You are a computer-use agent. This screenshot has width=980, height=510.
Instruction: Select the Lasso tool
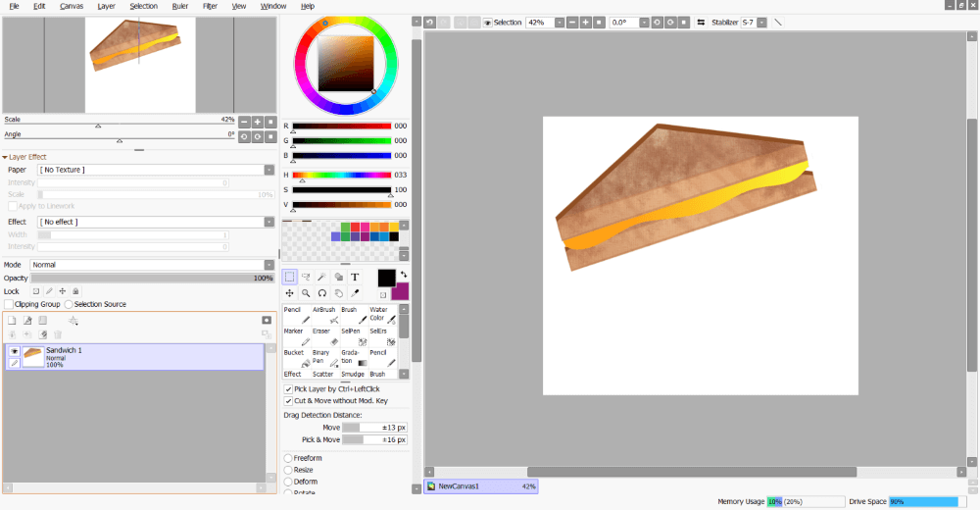306,277
